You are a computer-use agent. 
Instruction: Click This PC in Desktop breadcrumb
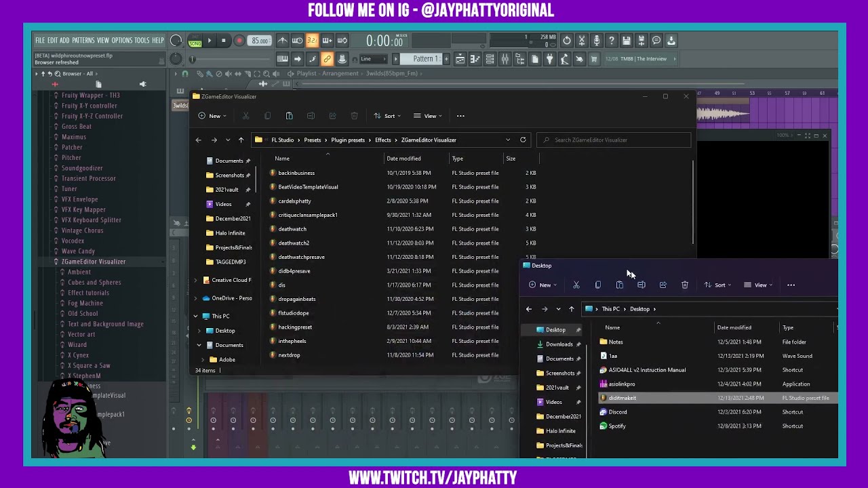[610, 309]
